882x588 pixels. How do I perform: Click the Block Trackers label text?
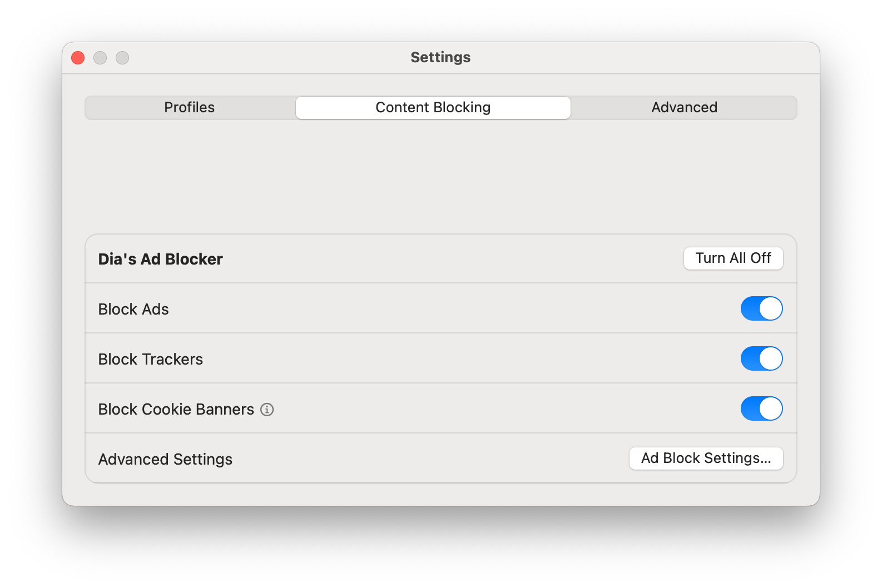click(x=150, y=359)
